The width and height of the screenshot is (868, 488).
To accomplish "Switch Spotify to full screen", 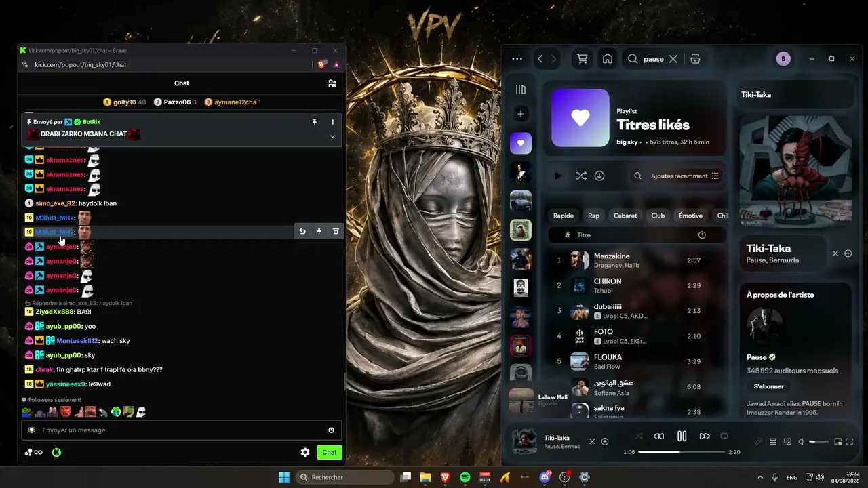I will [x=850, y=442].
